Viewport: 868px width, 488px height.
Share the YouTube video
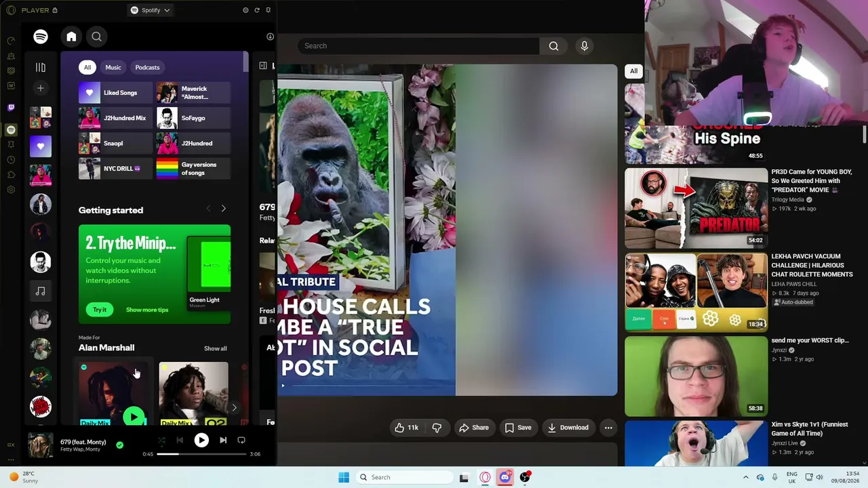(x=474, y=428)
